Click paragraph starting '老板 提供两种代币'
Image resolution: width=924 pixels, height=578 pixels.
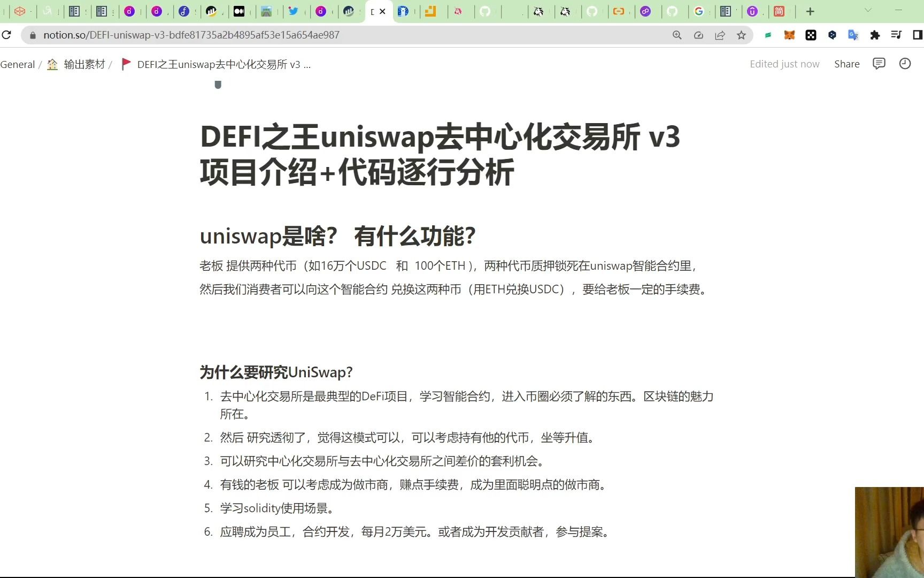[x=450, y=266]
